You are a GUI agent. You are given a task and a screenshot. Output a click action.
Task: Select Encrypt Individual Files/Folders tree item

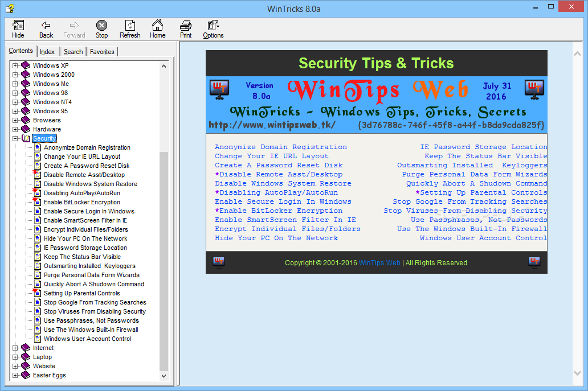click(86, 229)
